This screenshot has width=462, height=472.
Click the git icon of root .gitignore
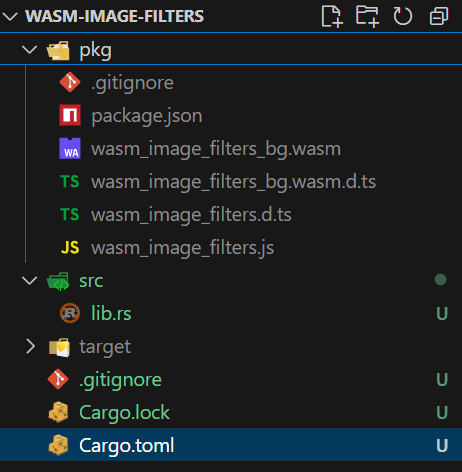click(58, 379)
